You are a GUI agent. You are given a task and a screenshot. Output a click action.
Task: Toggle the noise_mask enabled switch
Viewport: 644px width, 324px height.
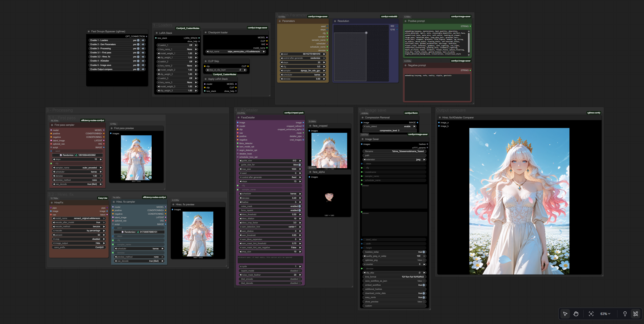point(300,206)
